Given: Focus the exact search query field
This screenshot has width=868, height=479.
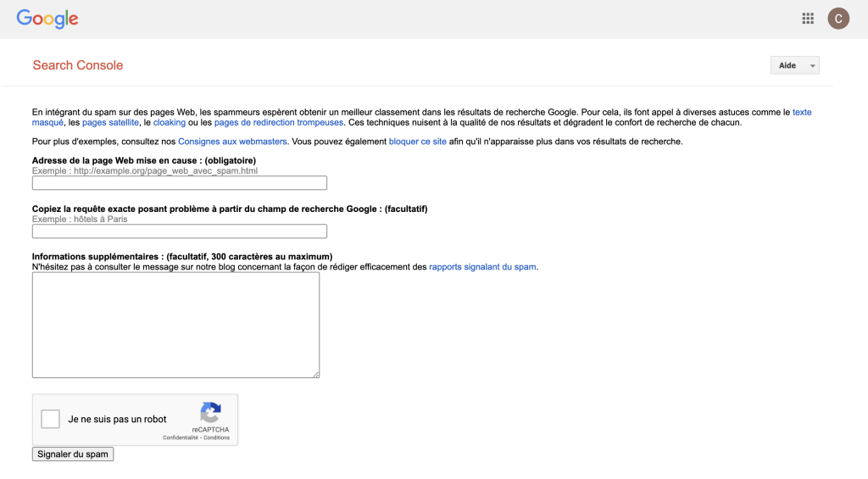Looking at the screenshot, I should tap(179, 231).
